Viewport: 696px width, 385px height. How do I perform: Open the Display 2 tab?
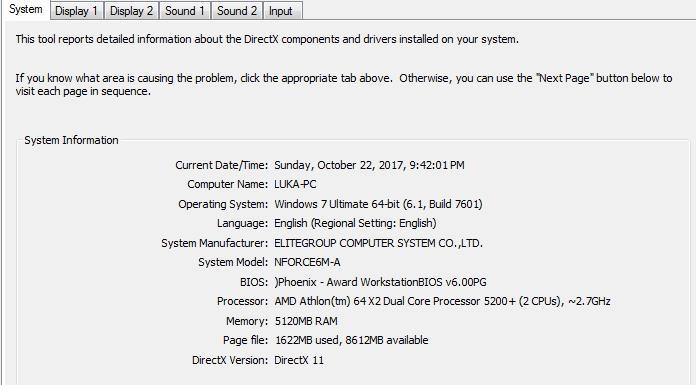click(131, 11)
